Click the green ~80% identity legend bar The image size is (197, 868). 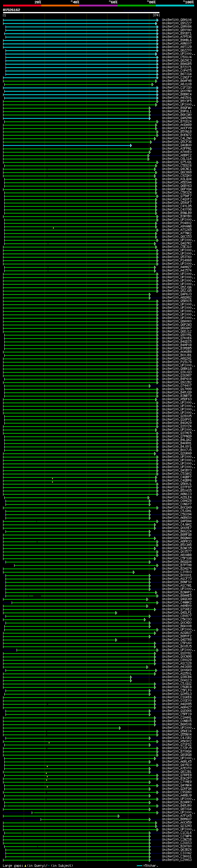pos(137,6)
